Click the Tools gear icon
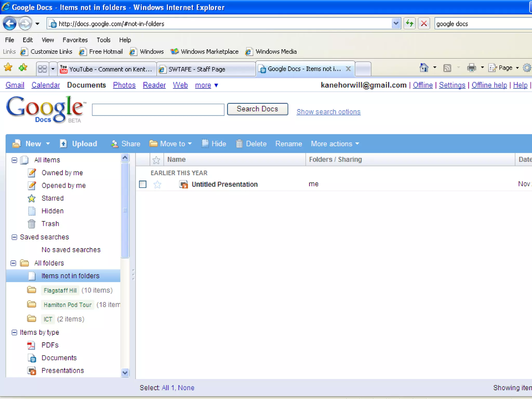The image size is (532, 399). (x=527, y=68)
